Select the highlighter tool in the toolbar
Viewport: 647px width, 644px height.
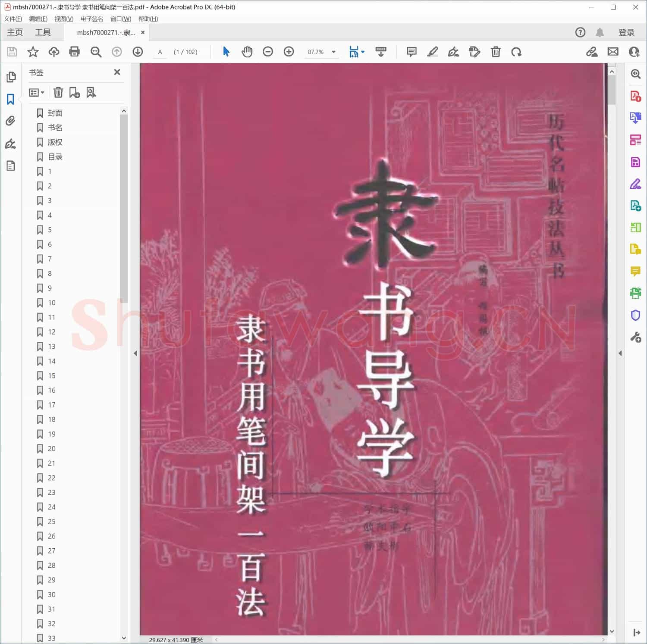(x=433, y=52)
